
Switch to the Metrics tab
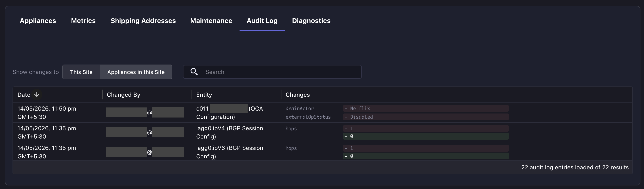(x=83, y=21)
